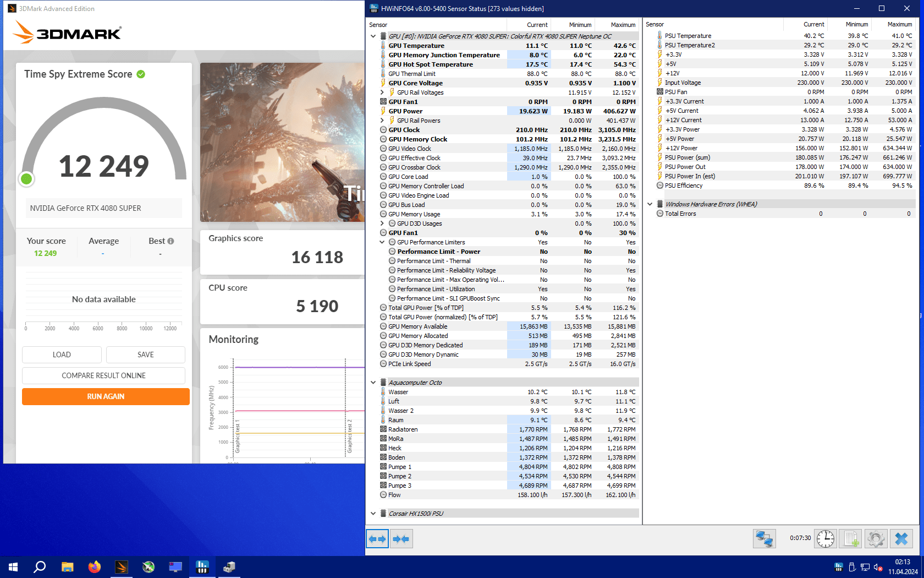Click the info icon beside Best
The width and height of the screenshot is (924, 578).
coord(170,241)
